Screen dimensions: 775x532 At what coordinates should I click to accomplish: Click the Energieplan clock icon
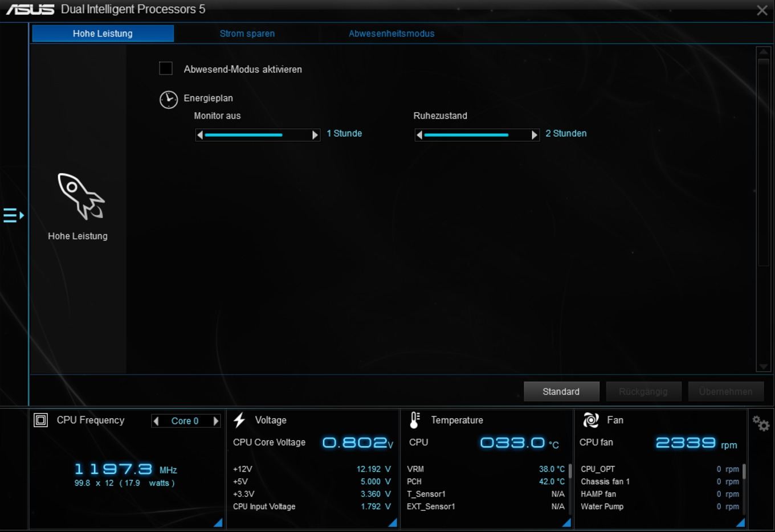[169, 100]
